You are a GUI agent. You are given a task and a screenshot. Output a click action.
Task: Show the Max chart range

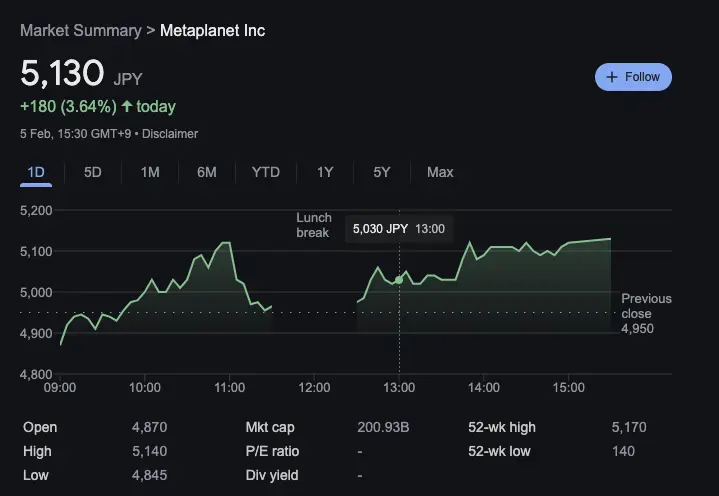(440, 172)
